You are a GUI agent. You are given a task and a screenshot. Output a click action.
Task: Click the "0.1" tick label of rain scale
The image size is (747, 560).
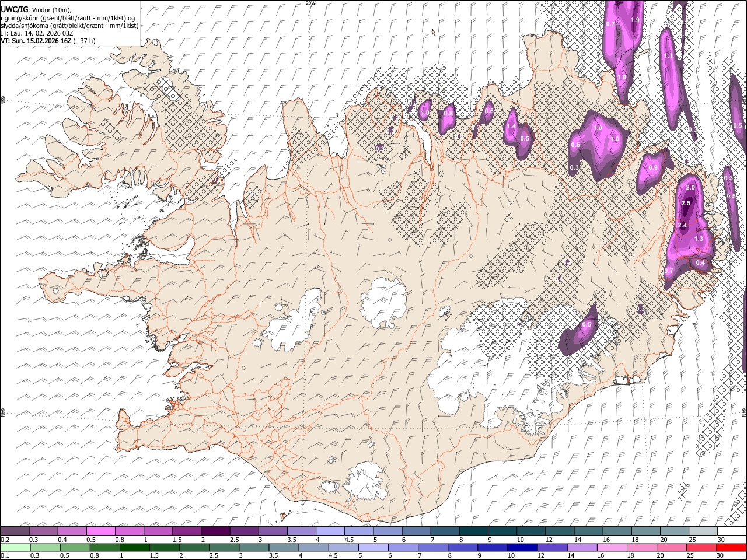pyautogui.click(x=5, y=556)
